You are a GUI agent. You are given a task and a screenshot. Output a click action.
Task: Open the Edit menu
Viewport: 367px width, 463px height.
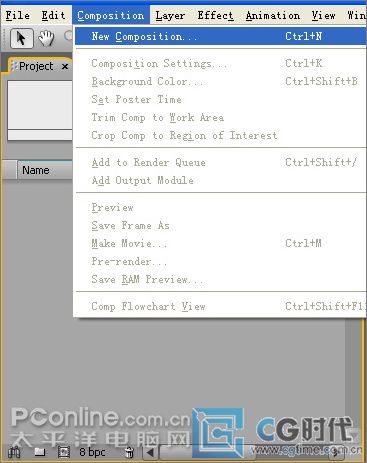[53, 16]
